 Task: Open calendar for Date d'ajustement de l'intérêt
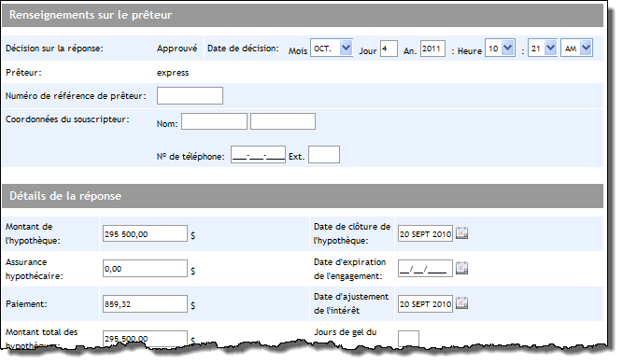[461, 303]
